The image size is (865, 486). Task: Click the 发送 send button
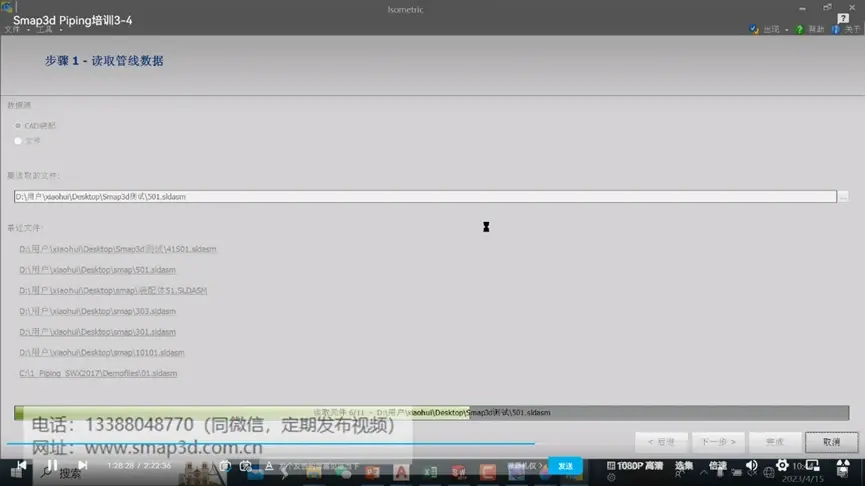pyautogui.click(x=565, y=466)
